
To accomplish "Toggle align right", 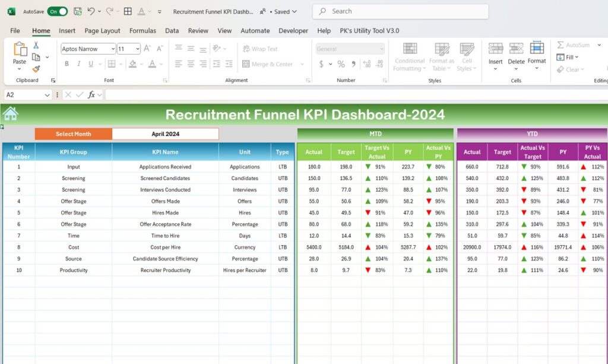I will coord(203,64).
